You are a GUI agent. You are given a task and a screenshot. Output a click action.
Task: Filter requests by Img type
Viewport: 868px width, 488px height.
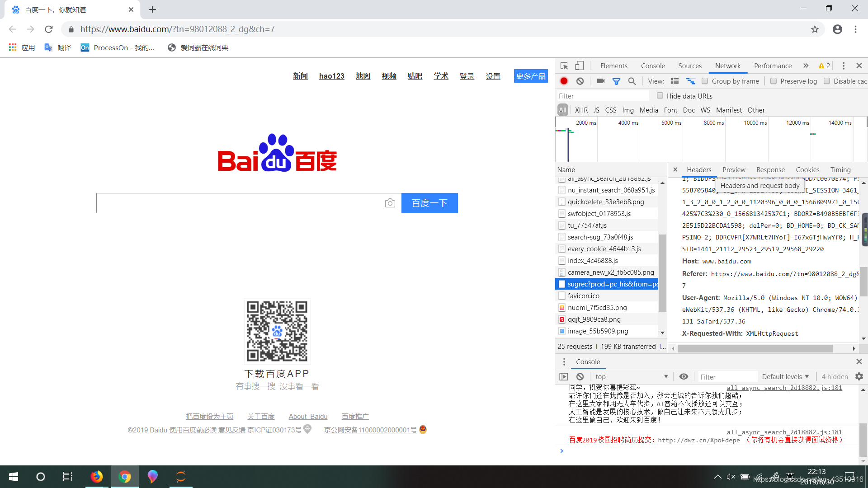[x=628, y=110]
